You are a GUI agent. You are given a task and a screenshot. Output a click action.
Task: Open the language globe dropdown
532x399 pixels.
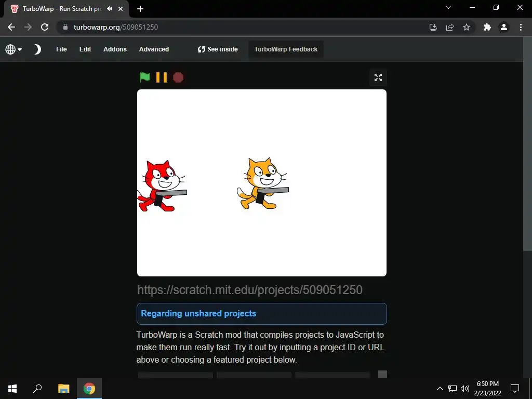click(14, 49)
